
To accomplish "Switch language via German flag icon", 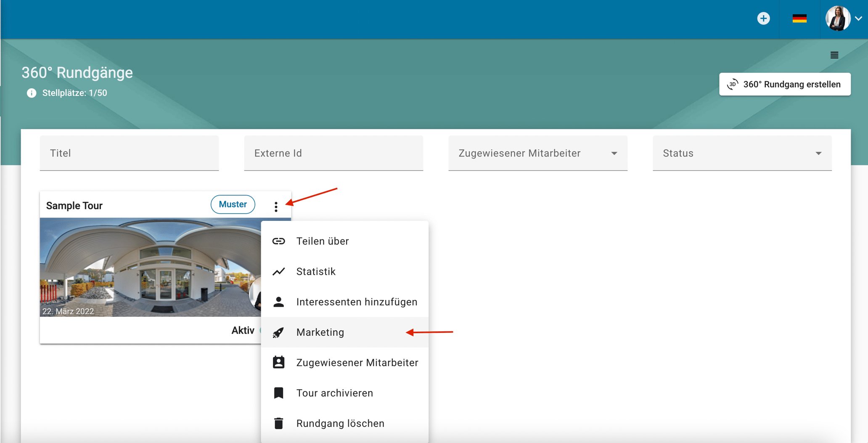I will (x=799, y=19).
